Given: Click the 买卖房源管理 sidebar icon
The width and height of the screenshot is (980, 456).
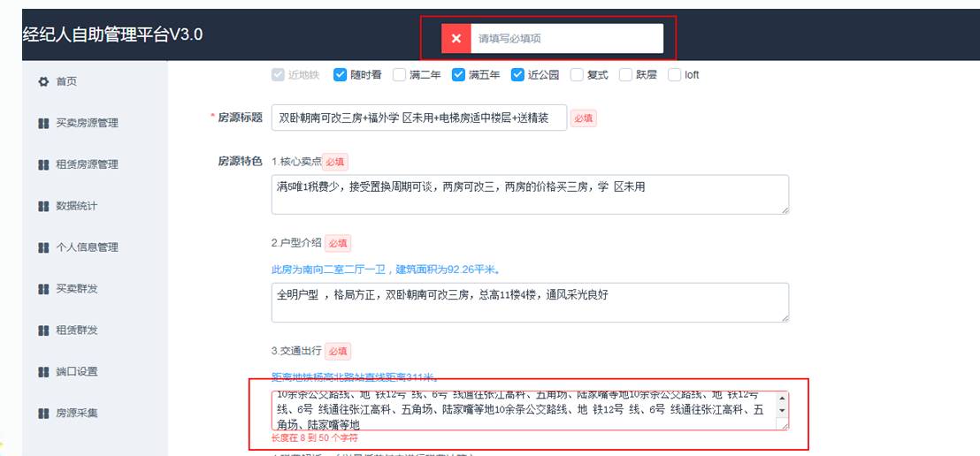Looking at the screenshot, I should coord(42,123).
